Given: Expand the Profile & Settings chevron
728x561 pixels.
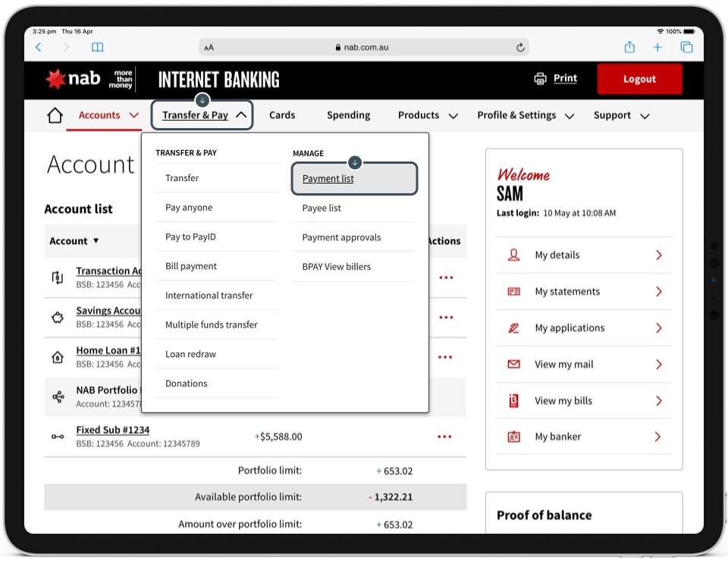Looking at the screenshot, I should (570, 116).
